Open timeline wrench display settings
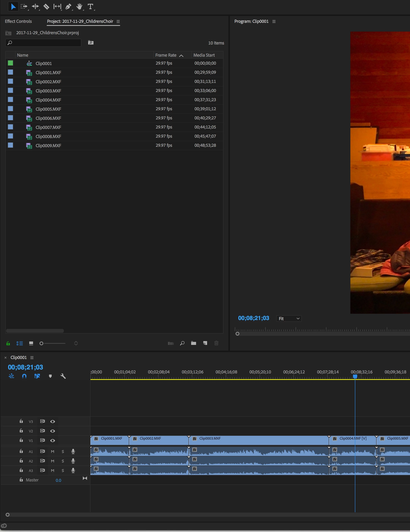This screenshot has height=532, width=410. tap(63, 376)
